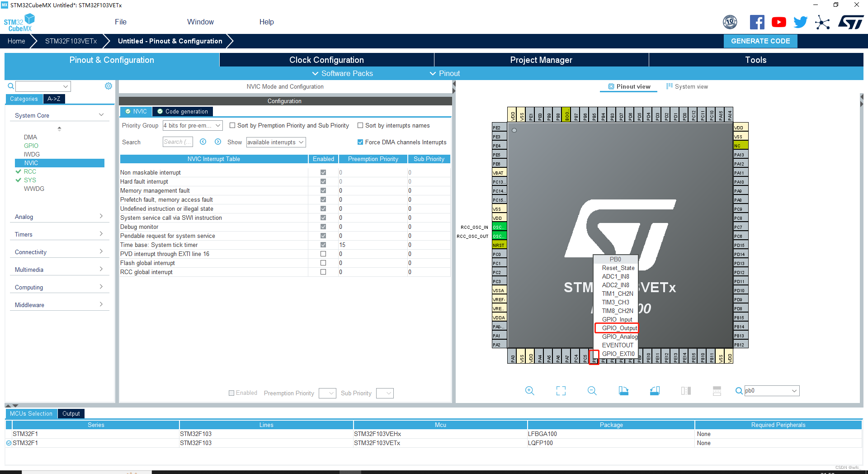Viewport: 868px width, 474px height.
Task: Disable Force DMA channels Interrupts
Action: (360, 142)
